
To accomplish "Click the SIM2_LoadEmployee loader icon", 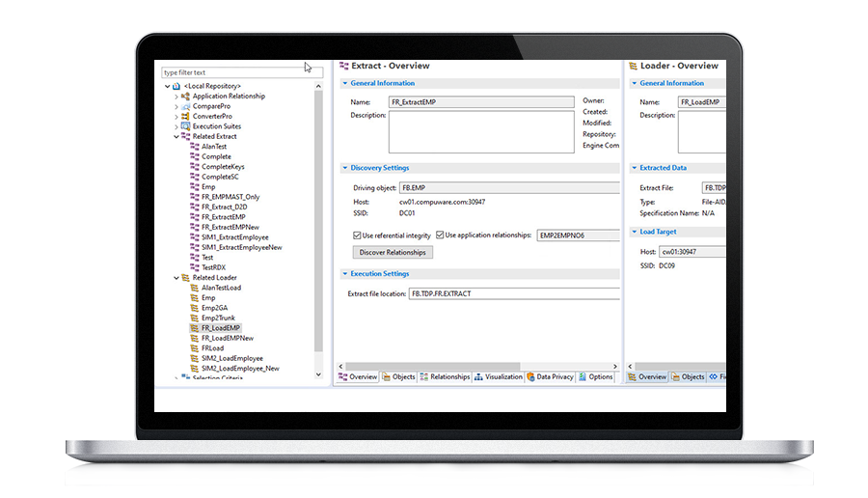I will click(x=195, y=358).
